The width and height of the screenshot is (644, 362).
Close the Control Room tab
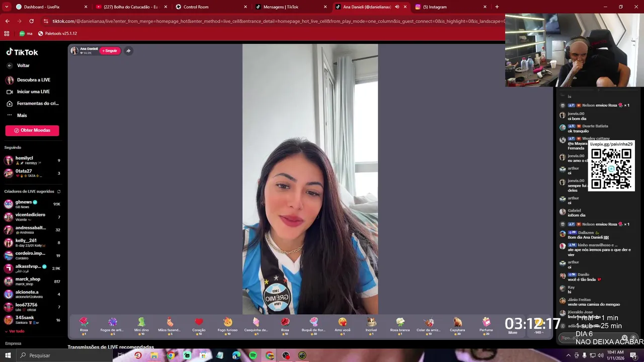click(x=246, y=7)
